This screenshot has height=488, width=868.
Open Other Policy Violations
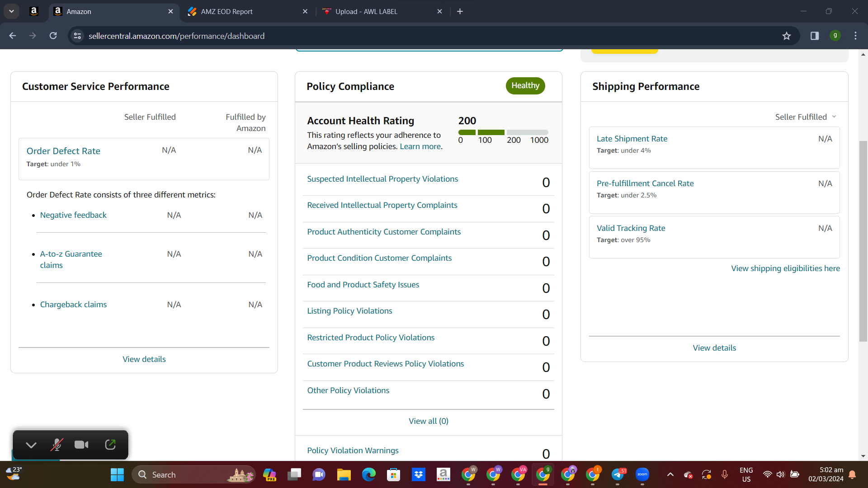(x=348, y=390)
